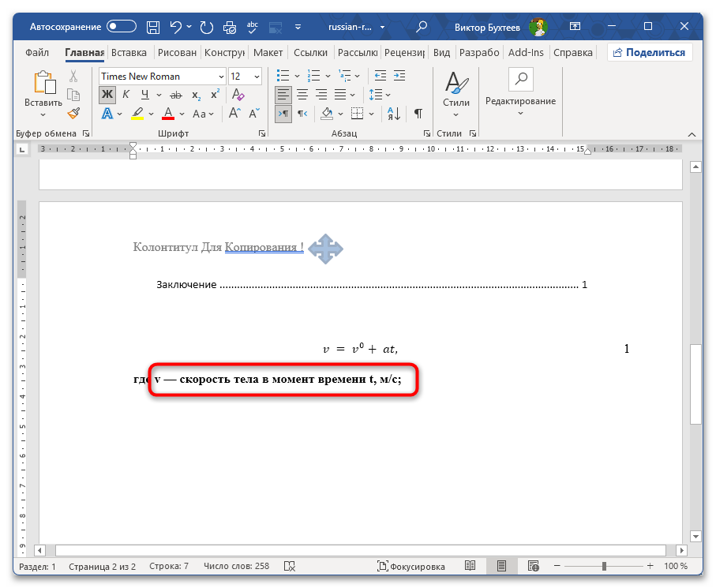Image resolution: width=716 pixels, height=588 pixels.
Task: Center-align the paragraph
Action: coord(302,95)
